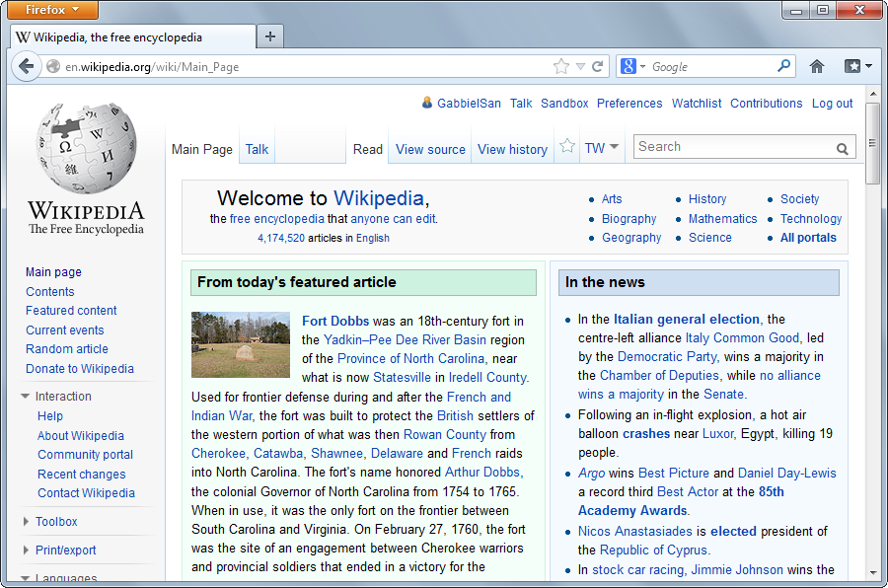Image resolution: width=888 pixels, height=588 pixels.
Task: Open the URL history dropdown arrow
Action: pos(580,67)
